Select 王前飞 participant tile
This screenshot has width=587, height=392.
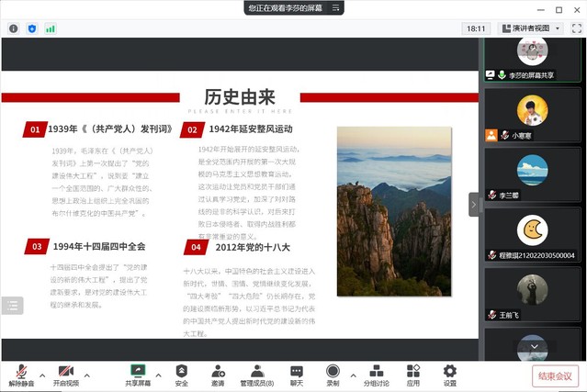[533, 295]
